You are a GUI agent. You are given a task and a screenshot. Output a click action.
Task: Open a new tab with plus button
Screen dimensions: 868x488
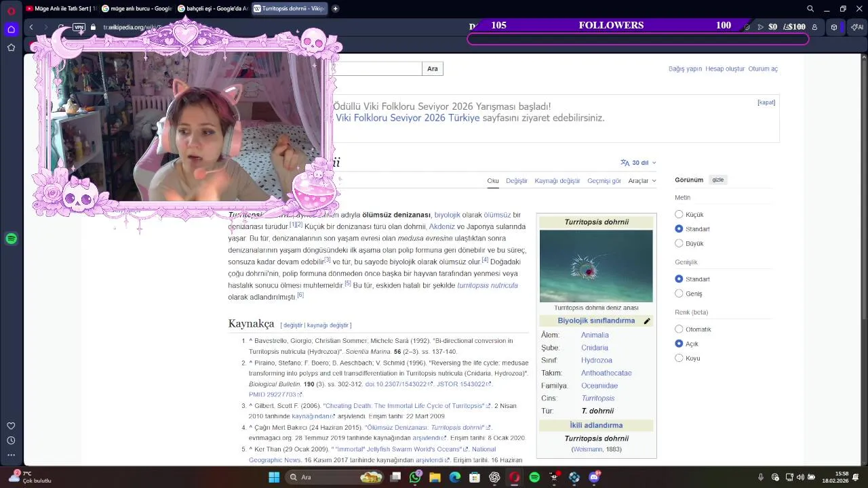point(335,9)
